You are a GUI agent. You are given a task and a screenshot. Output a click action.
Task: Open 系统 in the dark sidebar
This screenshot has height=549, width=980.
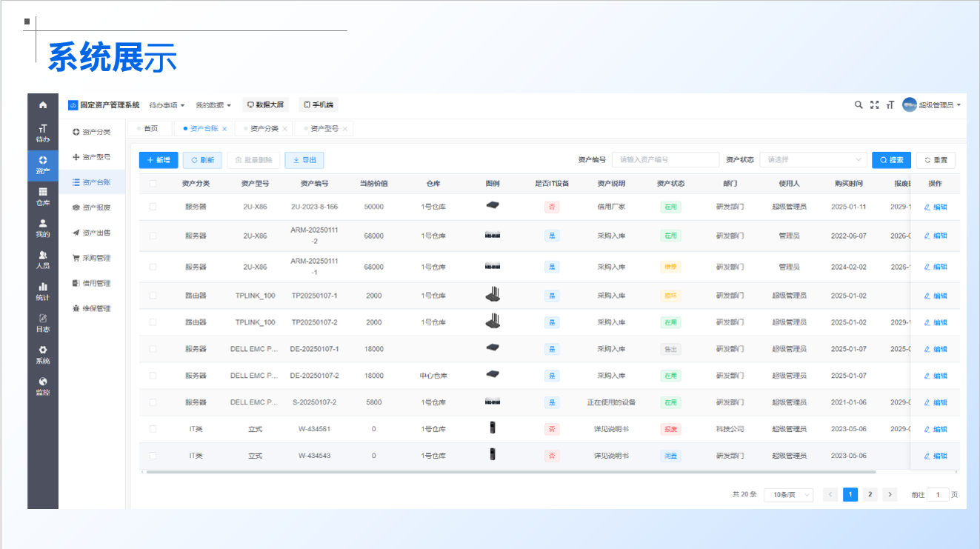click(x=43, y=354)
